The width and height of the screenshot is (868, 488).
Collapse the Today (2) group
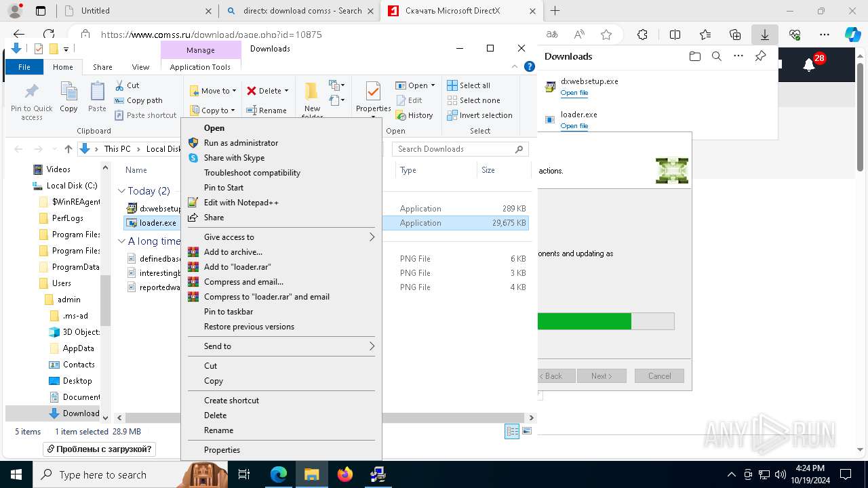tap(122, 191)
